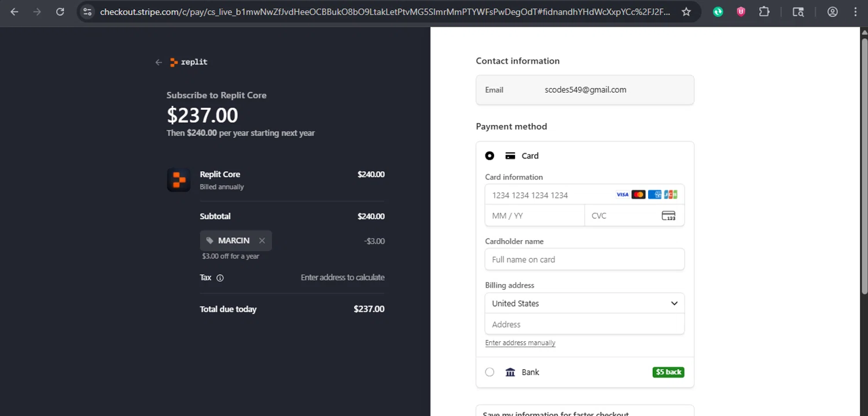Focus the MM / YY expiry field
Image resolution: width=868 pixels, height=416 pixels.
[534, 216]
